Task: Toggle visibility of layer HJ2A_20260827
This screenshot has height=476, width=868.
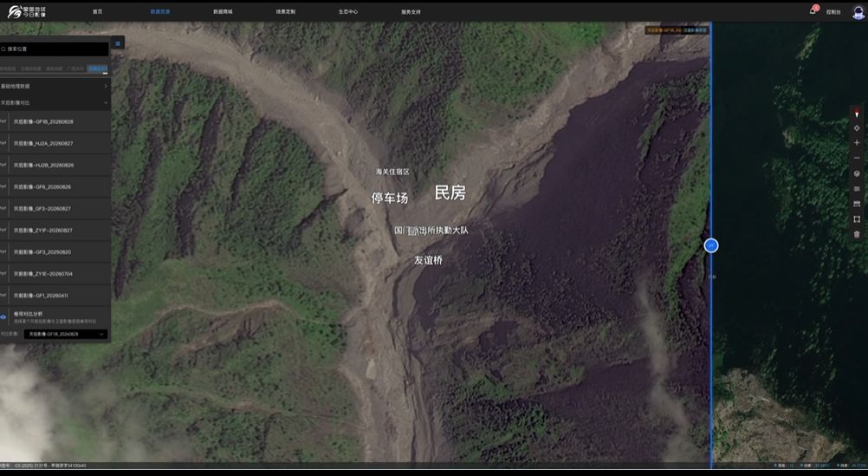Action: pyautogui.click(x=3, y=143)
